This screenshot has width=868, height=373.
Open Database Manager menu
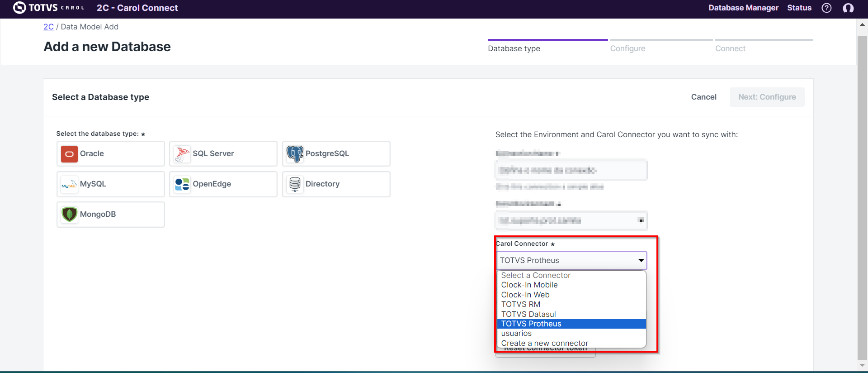tap(743, 8)
